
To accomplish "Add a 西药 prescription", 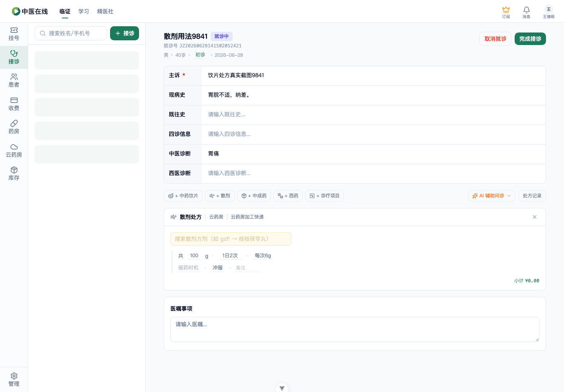I will tap(288, 196).
